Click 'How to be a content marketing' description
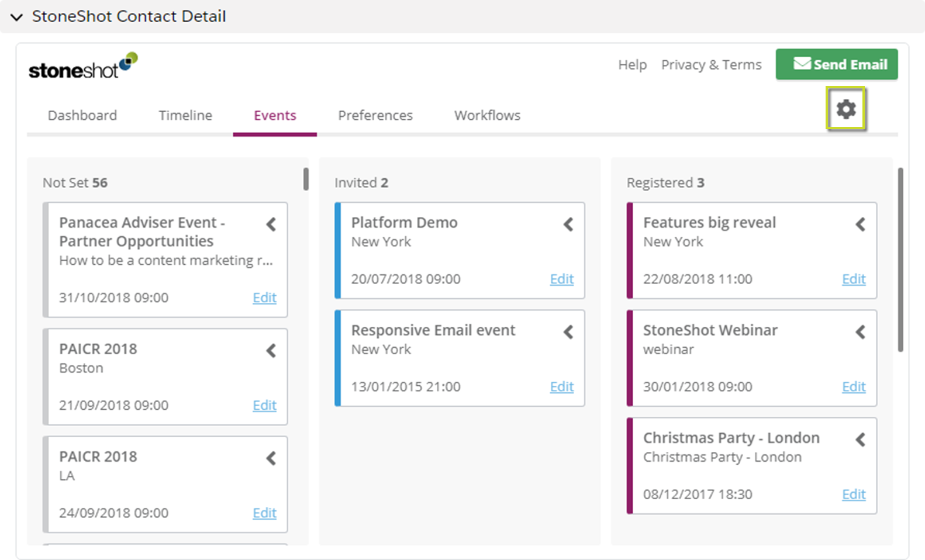925x560 pixels. [166, 260]
